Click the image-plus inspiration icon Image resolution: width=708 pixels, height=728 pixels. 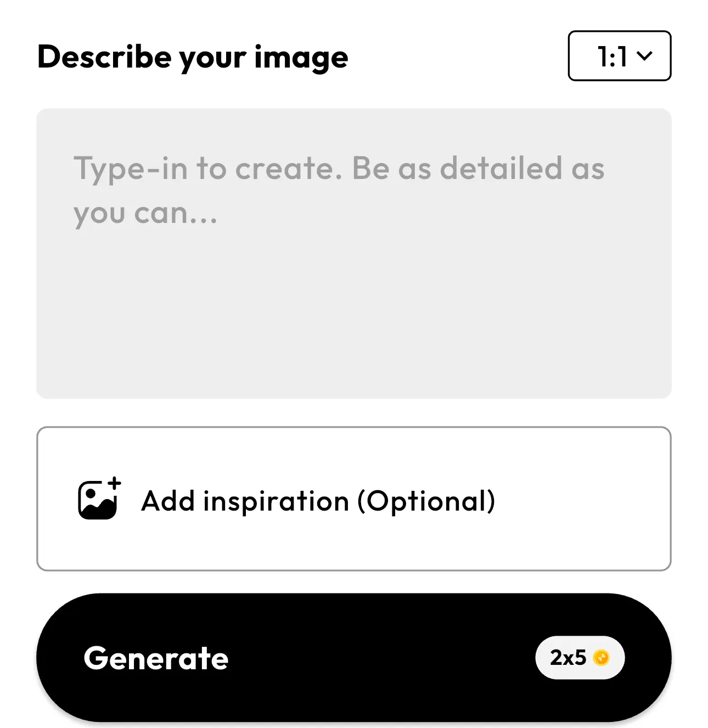click(x=97, y=500)
